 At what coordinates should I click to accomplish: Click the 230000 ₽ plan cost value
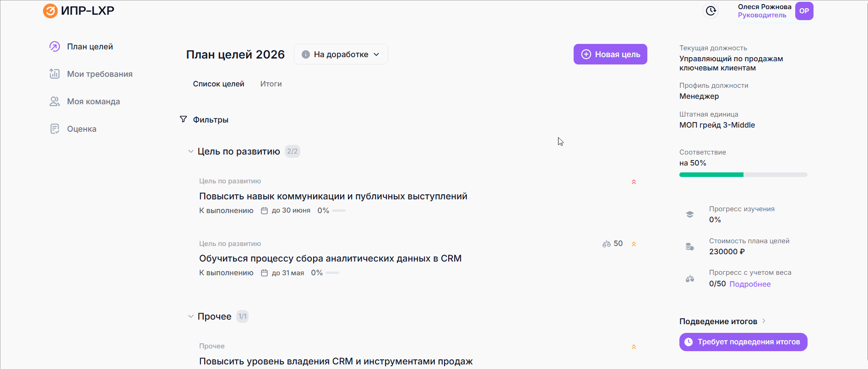point(727,251)
